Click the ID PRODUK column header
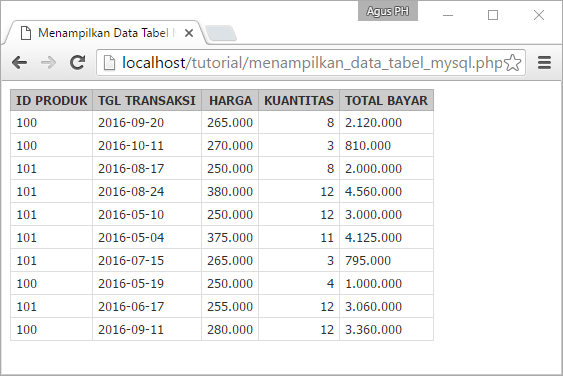The width and height of the screenshot is (563, 376). coord(52,100)
